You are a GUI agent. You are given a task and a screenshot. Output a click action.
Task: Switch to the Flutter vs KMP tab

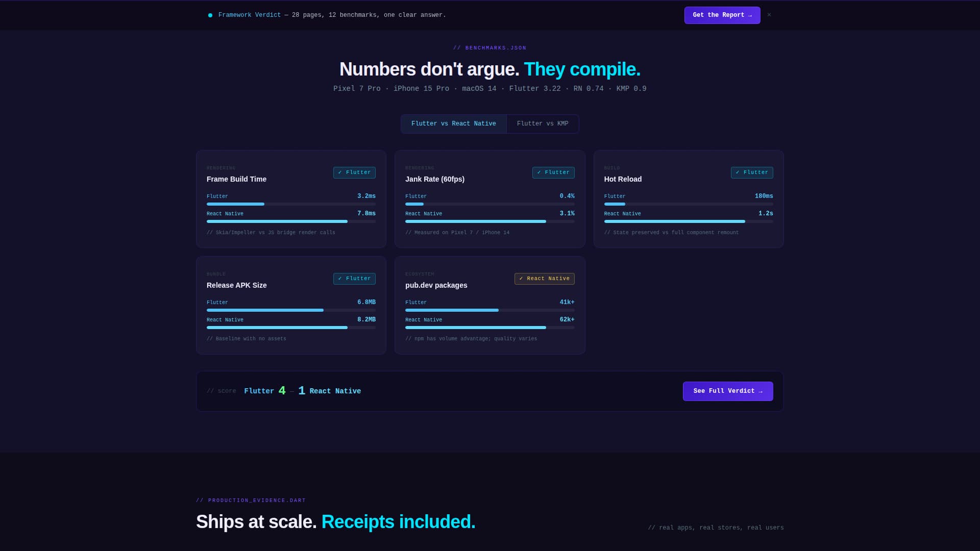click(543, 124)
